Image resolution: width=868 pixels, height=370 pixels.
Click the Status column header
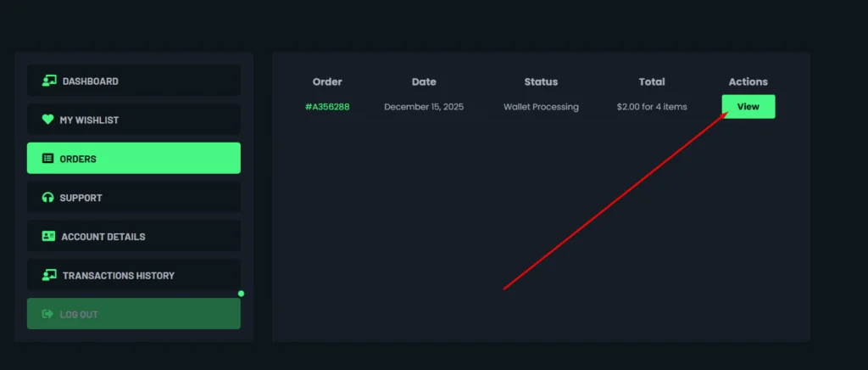pyautogui.click(x=541, y=82)
